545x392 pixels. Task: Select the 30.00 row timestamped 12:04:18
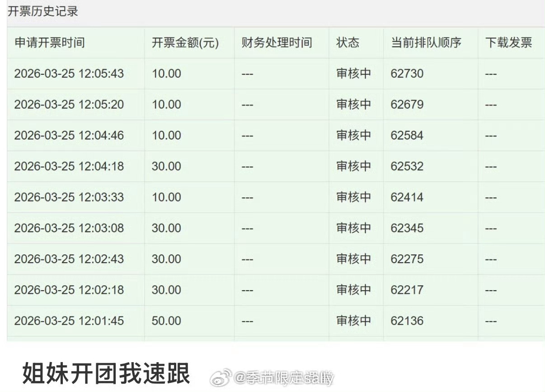point(70,166)
